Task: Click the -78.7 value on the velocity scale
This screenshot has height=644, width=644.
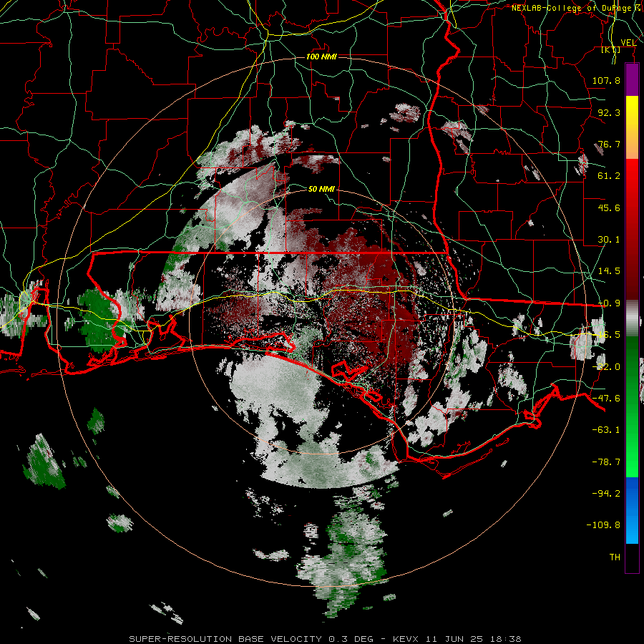Action: point(606,462)
